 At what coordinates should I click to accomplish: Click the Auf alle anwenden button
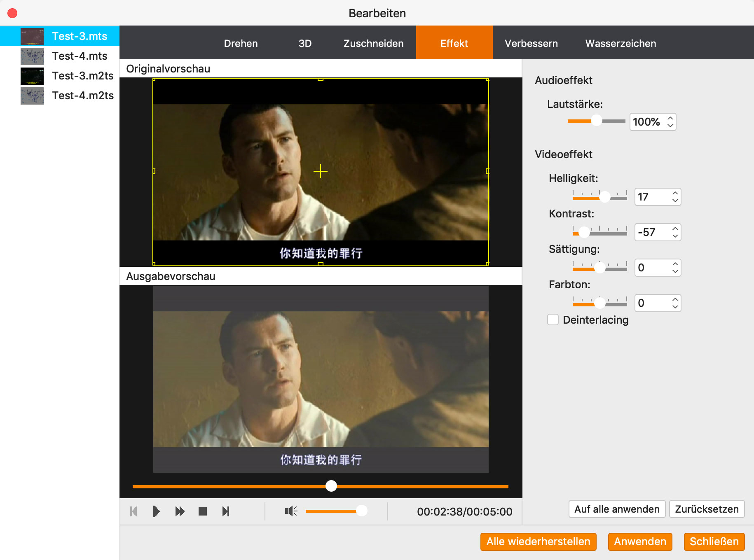(x=617, y=509)
